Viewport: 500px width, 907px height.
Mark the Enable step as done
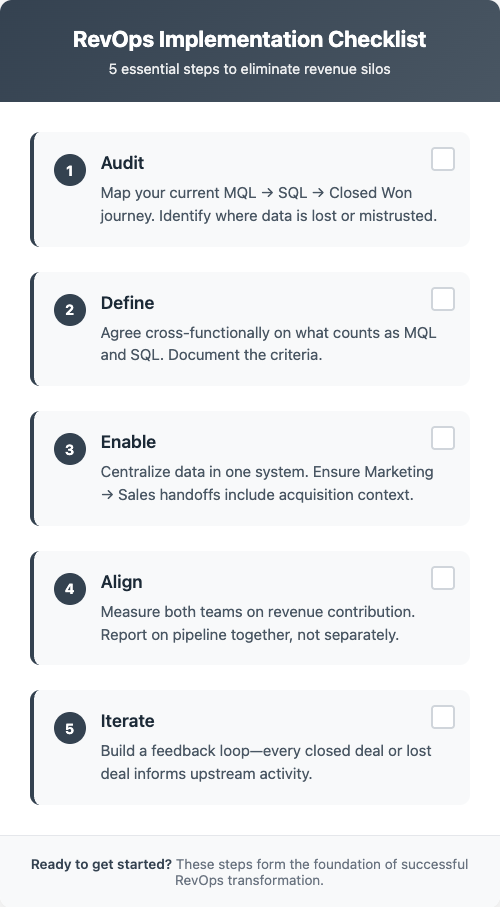443,438
